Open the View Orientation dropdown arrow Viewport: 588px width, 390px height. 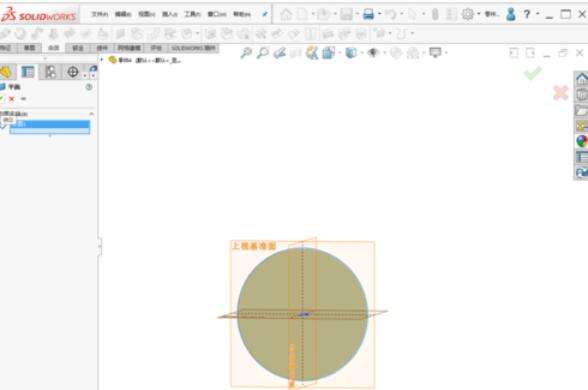pos(340,53)
